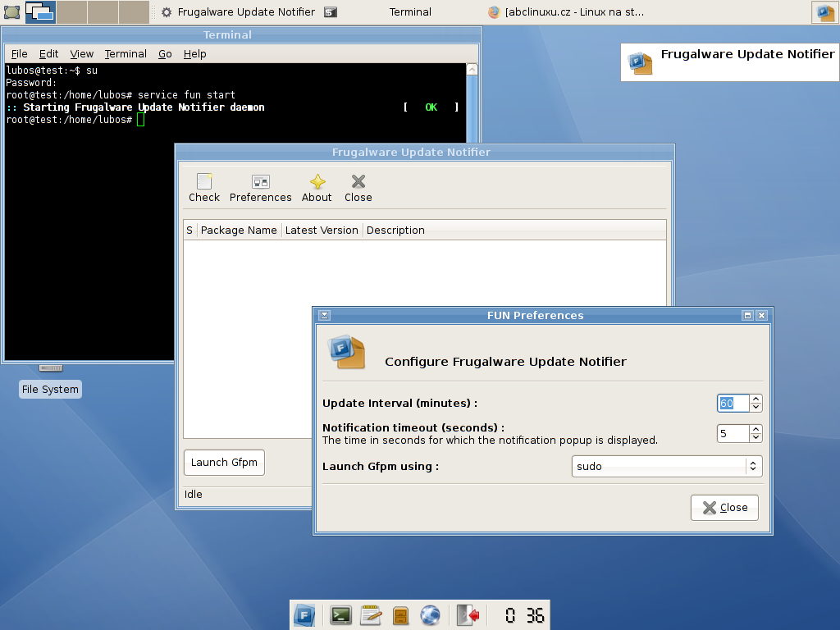Click the Terminal window title bar
The image size is (840, 630).
click(241, 34)
